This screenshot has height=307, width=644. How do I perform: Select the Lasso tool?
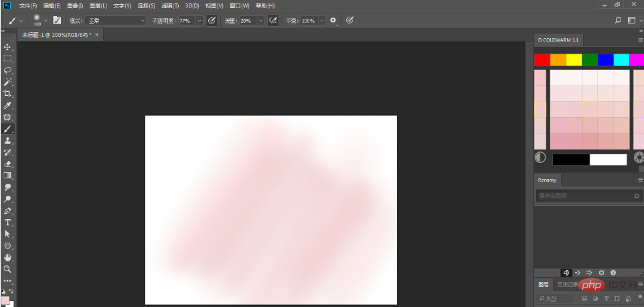tap(7, 70)
